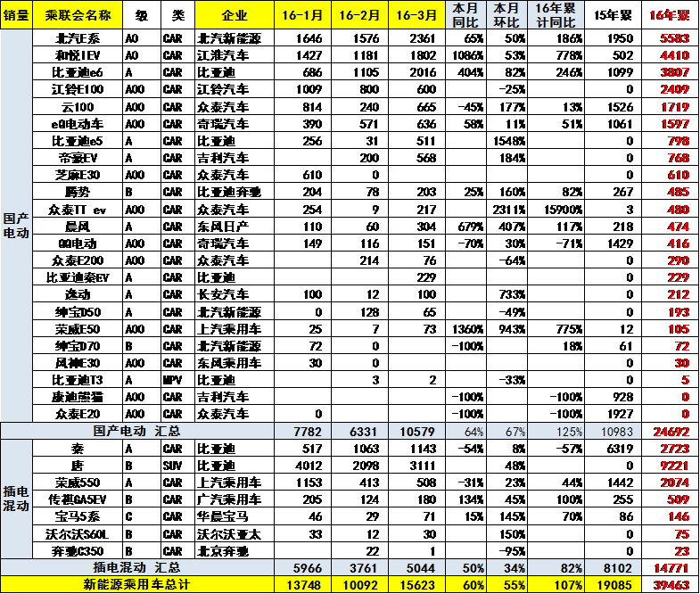The height and width of the screenshot is (594, 700).
Task: Select the 16-1月 column header
Action: (x=302, y=15)
